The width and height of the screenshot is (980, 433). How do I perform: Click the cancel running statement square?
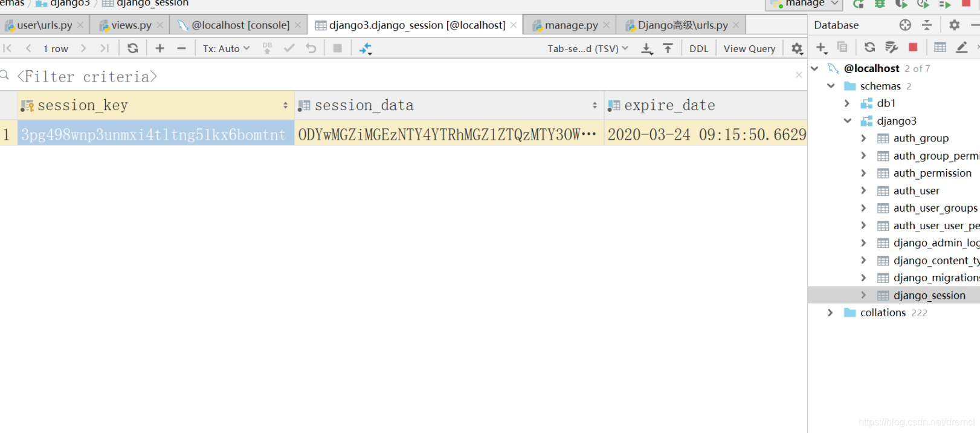(338, 48)
